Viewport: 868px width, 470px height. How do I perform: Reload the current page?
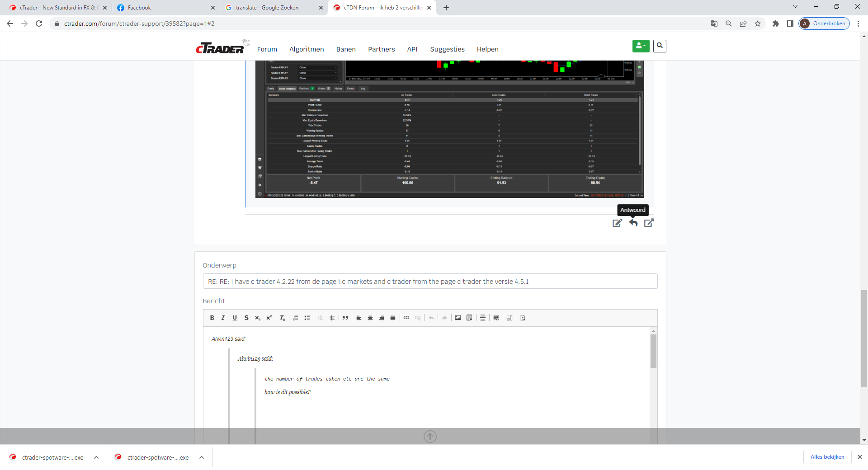(x=39, y=23)
